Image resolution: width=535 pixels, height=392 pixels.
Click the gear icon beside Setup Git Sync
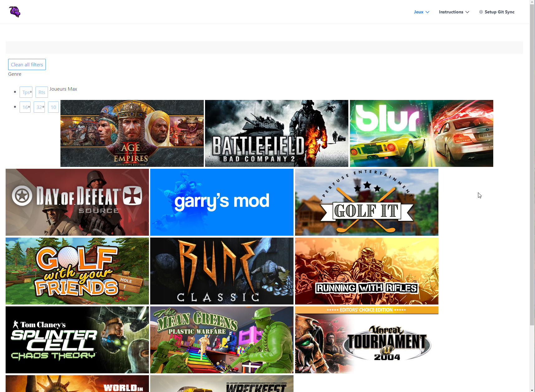[x=481, y=12]
